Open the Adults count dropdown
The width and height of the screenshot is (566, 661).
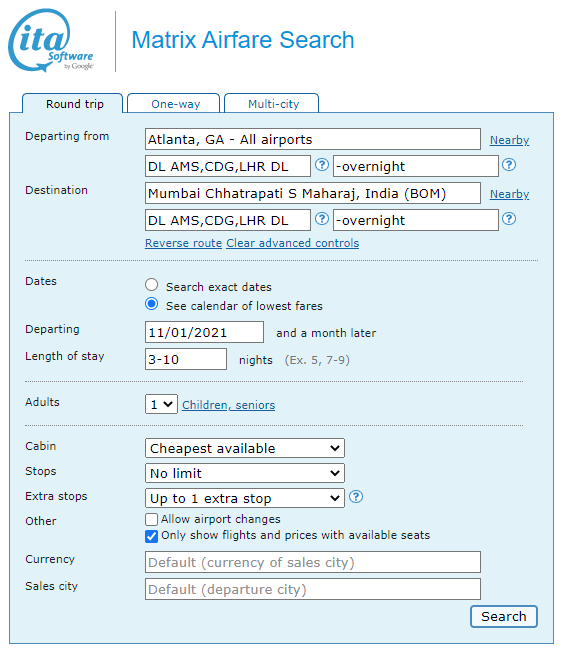161,404
